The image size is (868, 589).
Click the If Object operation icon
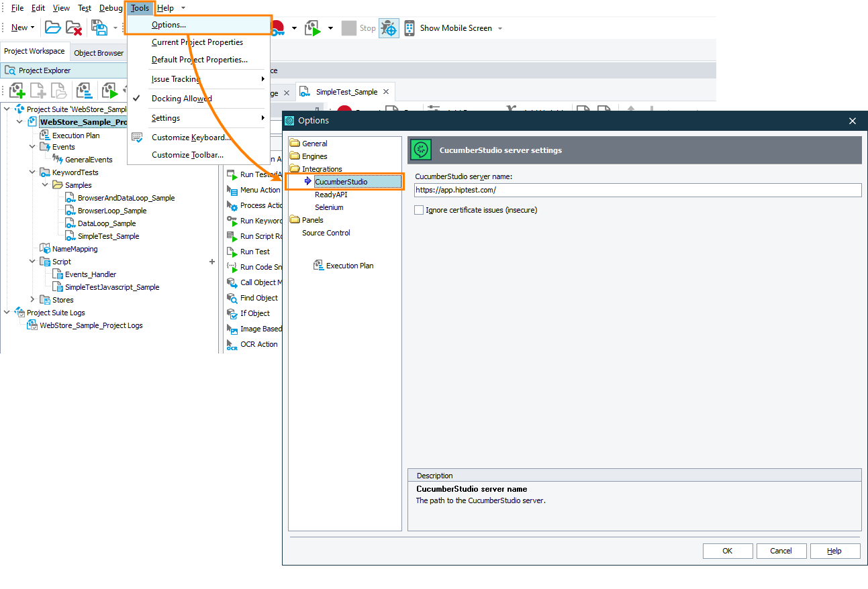point(232,314)
